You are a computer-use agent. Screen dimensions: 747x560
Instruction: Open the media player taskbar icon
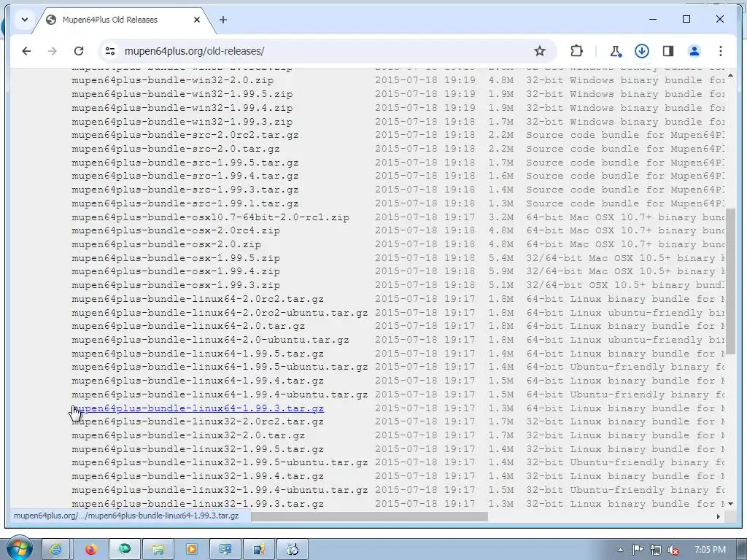coord(192,550)
